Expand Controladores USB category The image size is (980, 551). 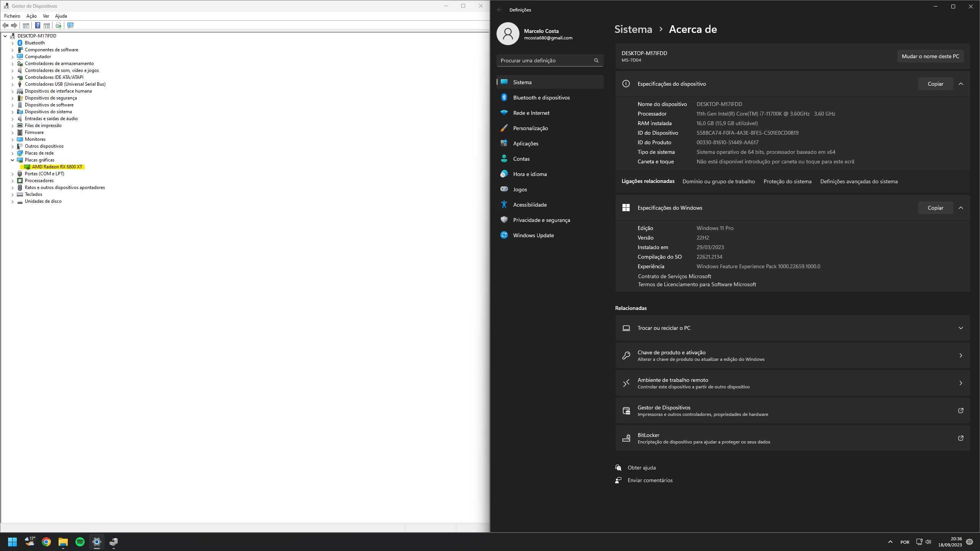(x=12, y=84)
